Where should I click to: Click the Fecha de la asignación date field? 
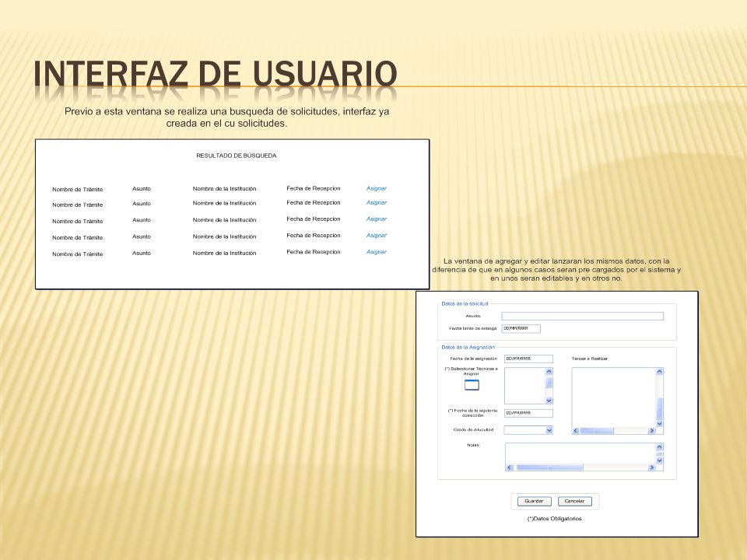tap(528, 359)
